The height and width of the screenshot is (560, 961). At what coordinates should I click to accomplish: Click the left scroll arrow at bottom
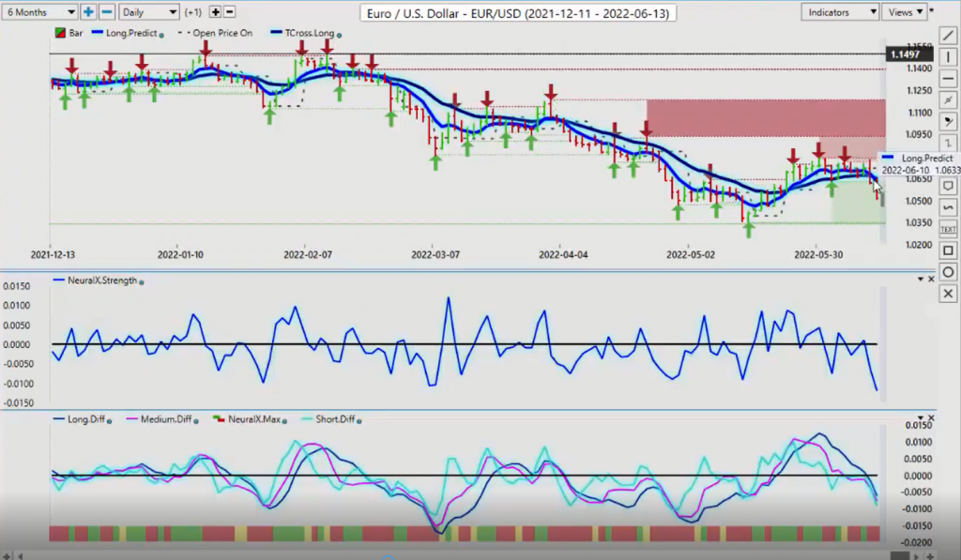click(x=20, y=556)
